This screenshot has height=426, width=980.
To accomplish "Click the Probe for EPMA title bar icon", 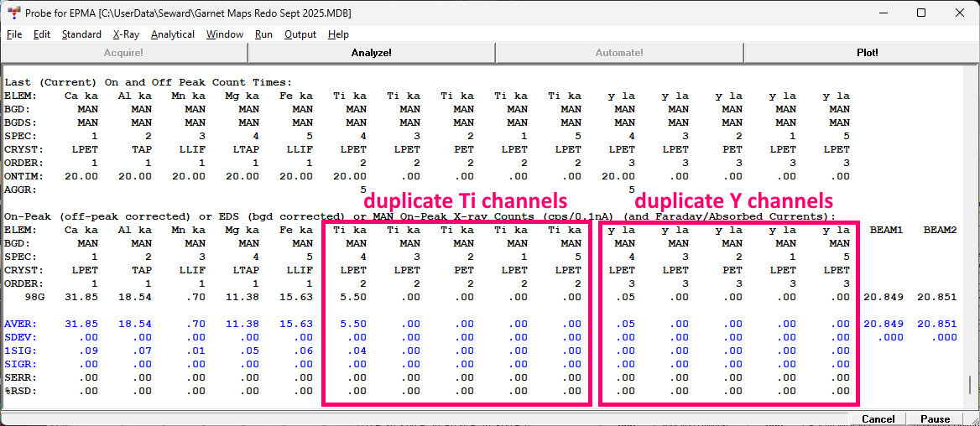I will (13, 13).
